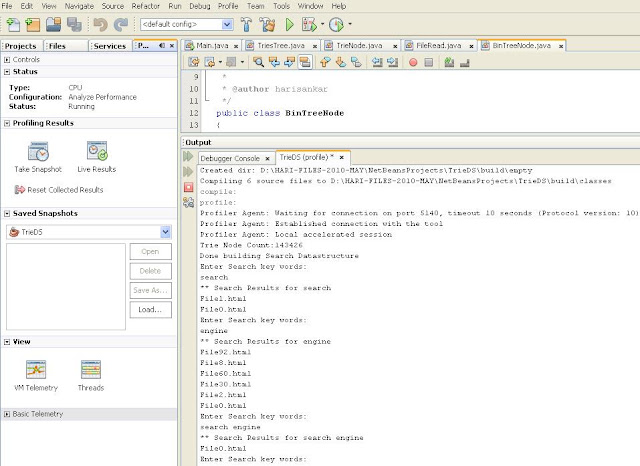
Task: Expand the Controls section
Action: point(7,60)
